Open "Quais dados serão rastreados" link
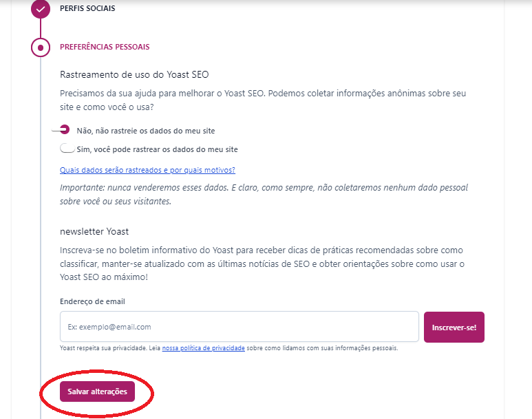 147,170
